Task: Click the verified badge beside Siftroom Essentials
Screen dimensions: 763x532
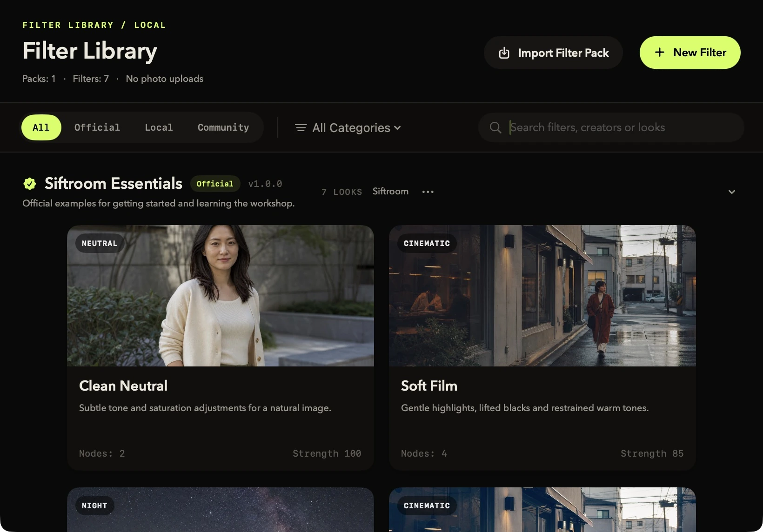Action: tap(30, 184)
